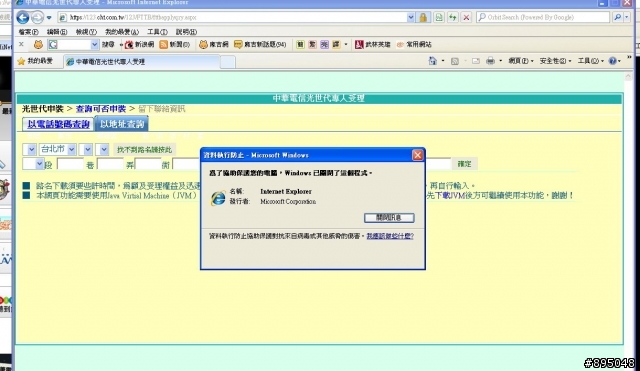Click the Read Mail envelope icon

[x=476, y=61]
